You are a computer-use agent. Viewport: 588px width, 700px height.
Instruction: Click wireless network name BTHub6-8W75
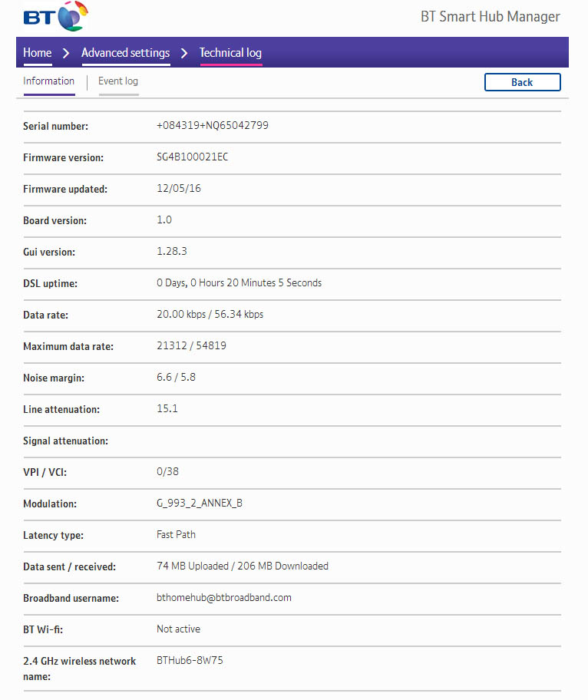click(190, 660)
